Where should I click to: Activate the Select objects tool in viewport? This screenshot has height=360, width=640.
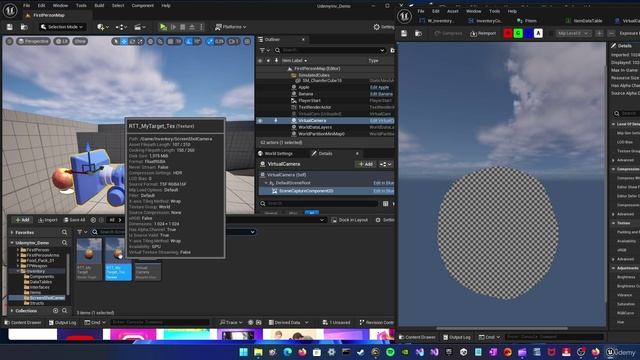[116, 41]
